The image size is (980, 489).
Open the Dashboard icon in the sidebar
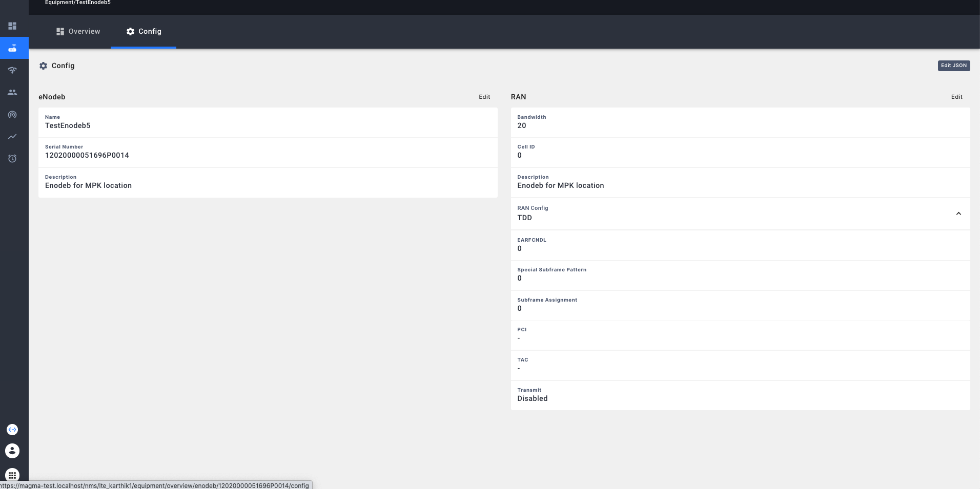coord(13,26)
